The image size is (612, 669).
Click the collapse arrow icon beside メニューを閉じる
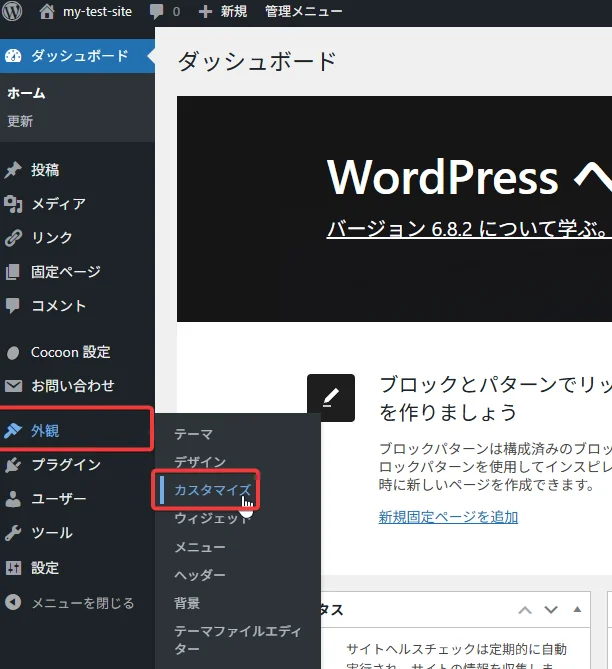[x=13, y=602]
